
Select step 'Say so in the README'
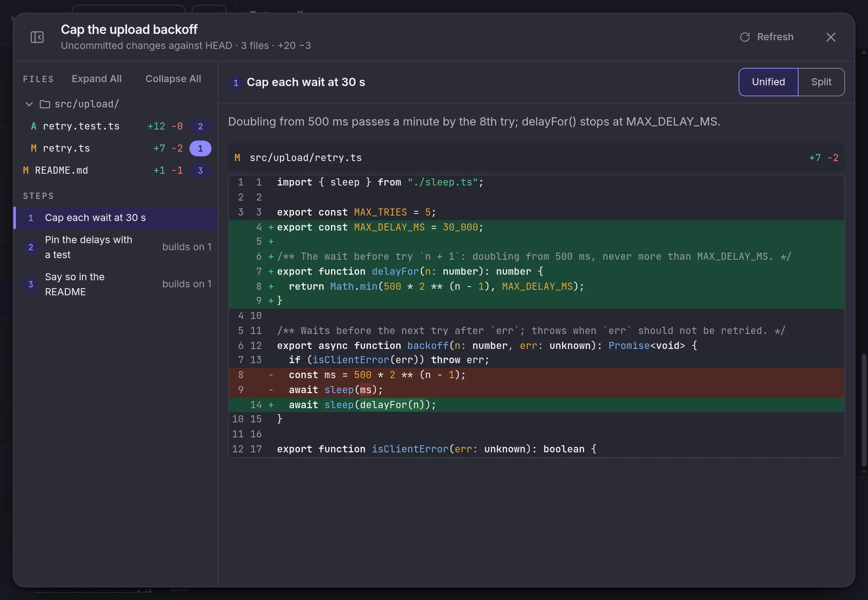pos(116,285)
